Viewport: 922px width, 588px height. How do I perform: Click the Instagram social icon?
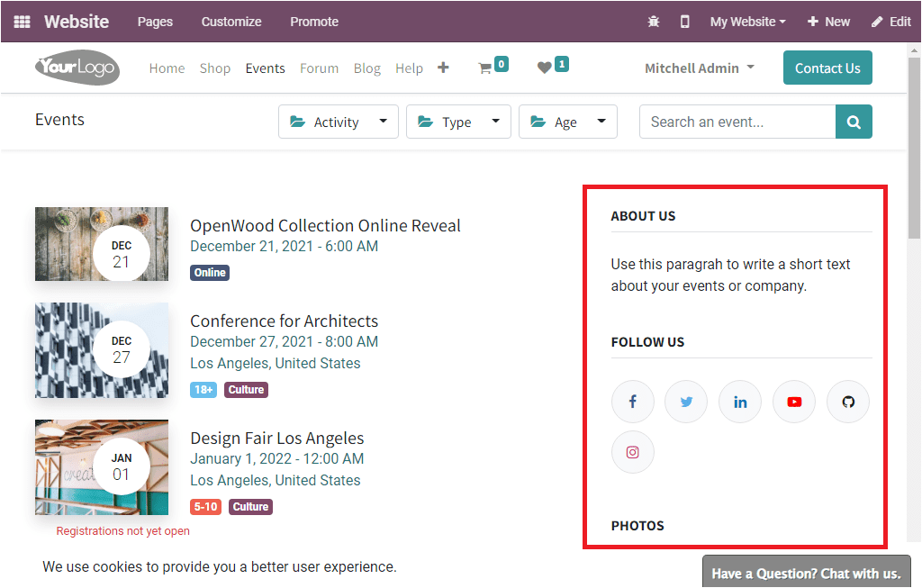632,451
